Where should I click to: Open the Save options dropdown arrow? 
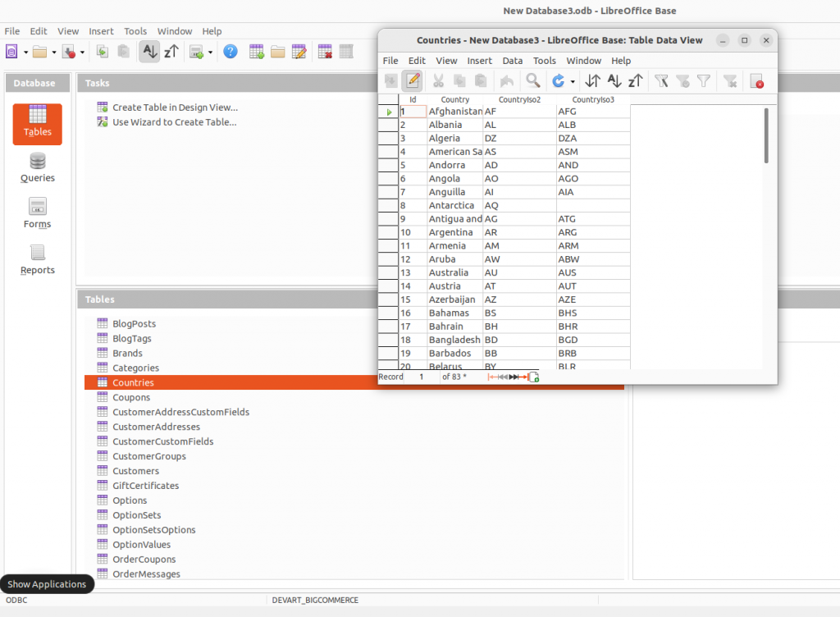(x=83, y=53)
